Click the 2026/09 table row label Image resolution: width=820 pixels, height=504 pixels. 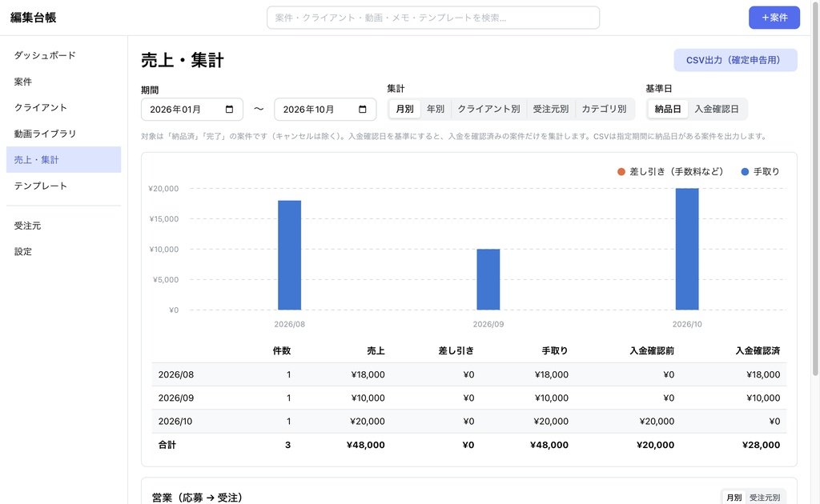tap(175, 398)
